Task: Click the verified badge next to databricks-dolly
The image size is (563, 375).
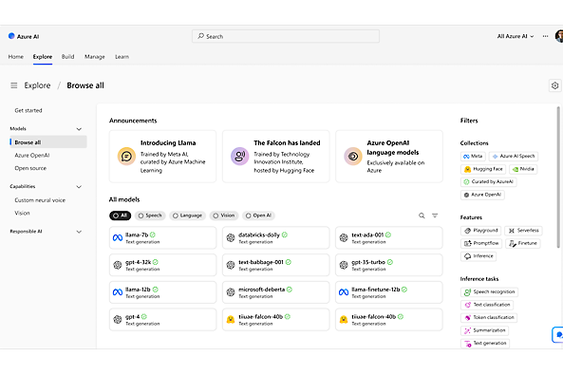Action: click(285, 235)
